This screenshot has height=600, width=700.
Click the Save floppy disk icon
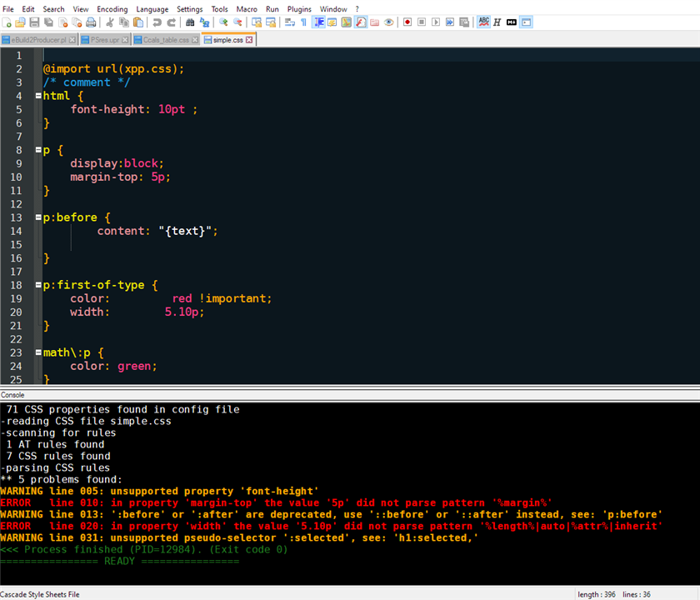34,22
